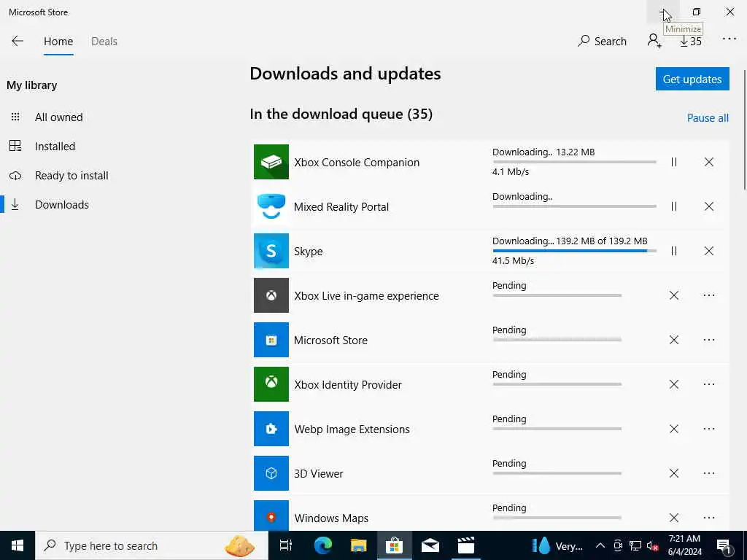
Task: Go back with the back arrow
Action: click(18, 41)
